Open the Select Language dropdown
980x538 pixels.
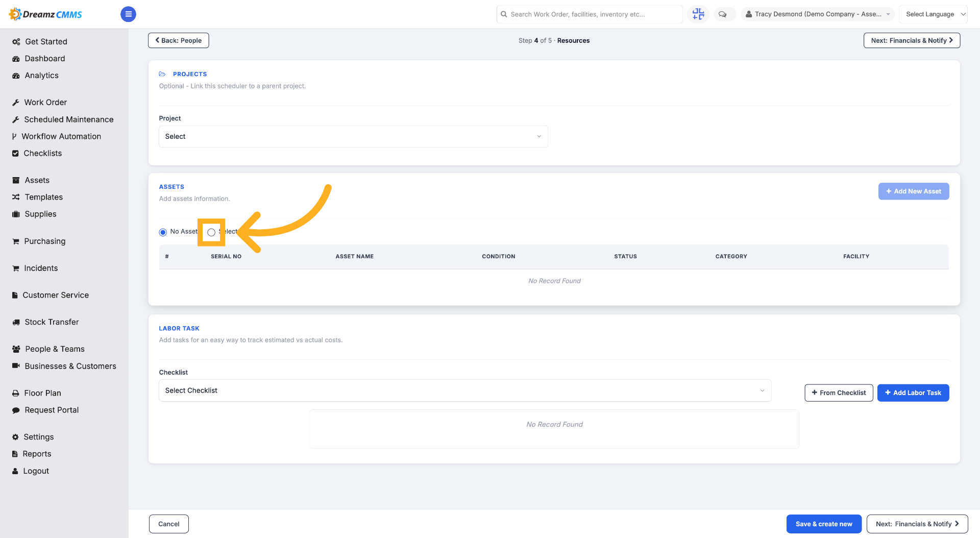tap(933, 14)
